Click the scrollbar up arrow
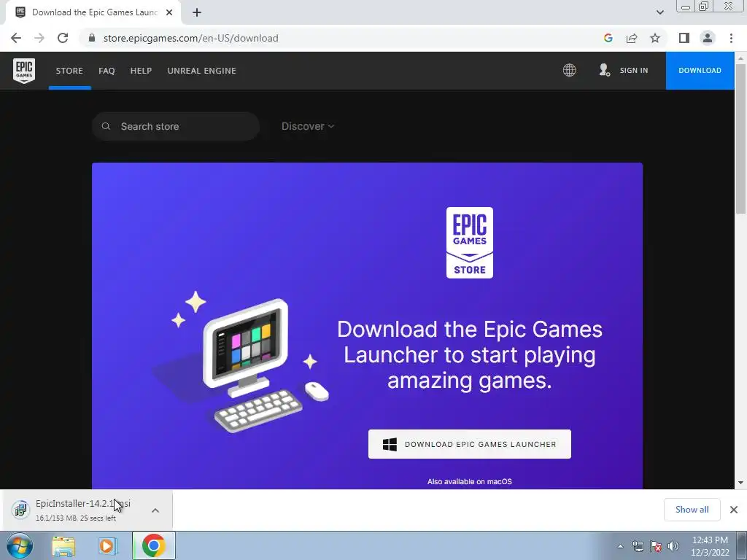Image resolution: width=747 pixels, height=560 pixels. point(740,58)
